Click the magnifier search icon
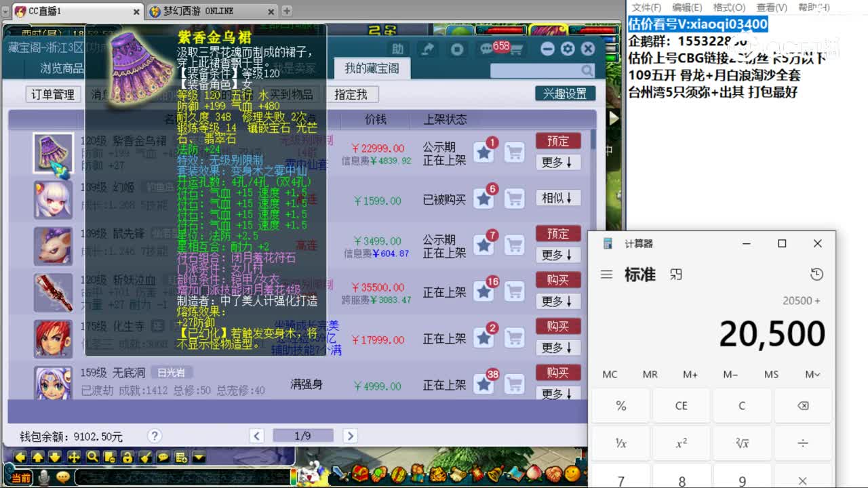Screen dimensions: 868x488 tap(587, 70)
